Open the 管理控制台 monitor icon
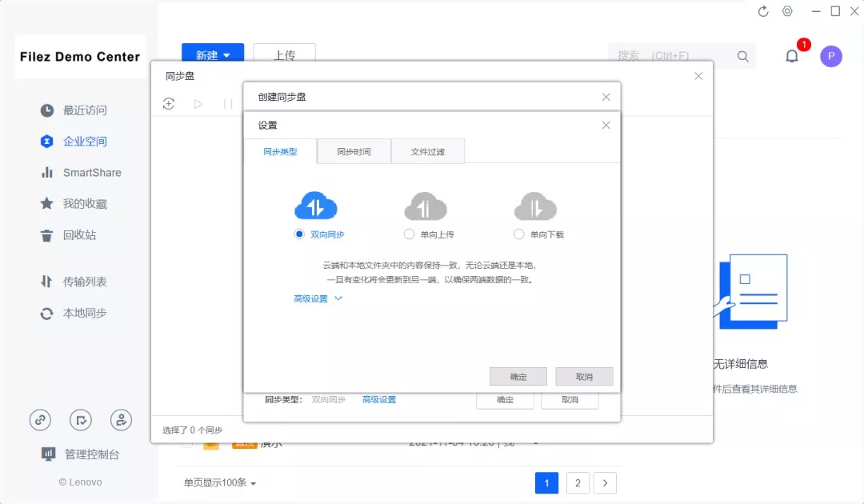The image size is (864, 504). (x=48, y=454)
